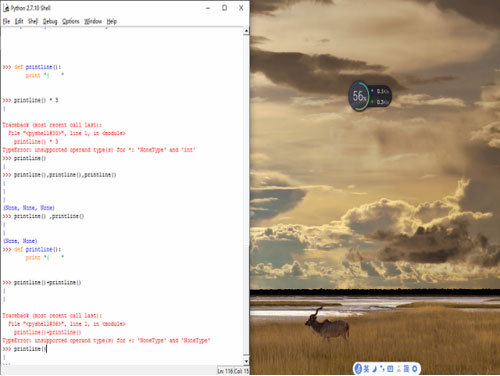Toggle the moon half-width icon on input bar
The image size is (500, 376).
pyautogui.click(x=375, y=369)
